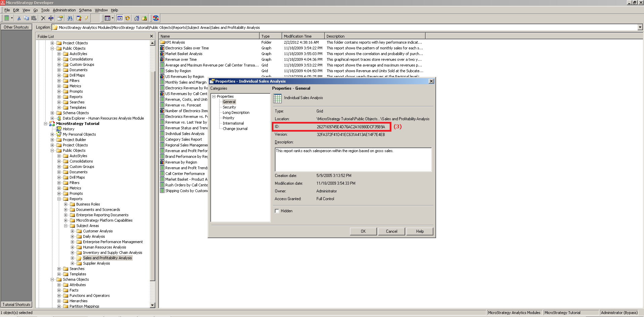Expand the Business Roles folder node

(x=66, y=204)
